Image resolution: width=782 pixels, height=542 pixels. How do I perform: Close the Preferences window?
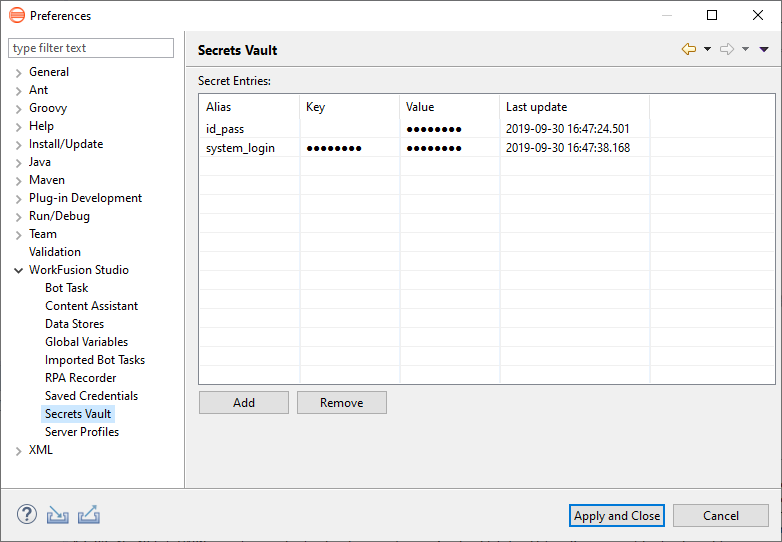pos(758,15)
